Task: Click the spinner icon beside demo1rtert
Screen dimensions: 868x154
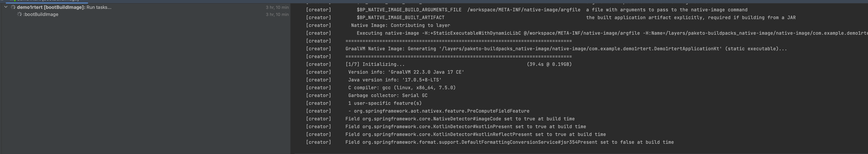Action: (13, 7)
